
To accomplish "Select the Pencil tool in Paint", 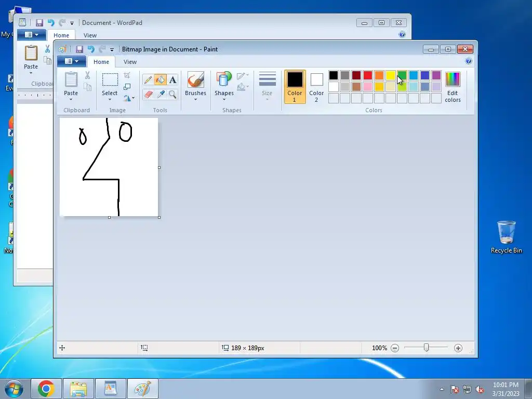I will pos(148,79).
